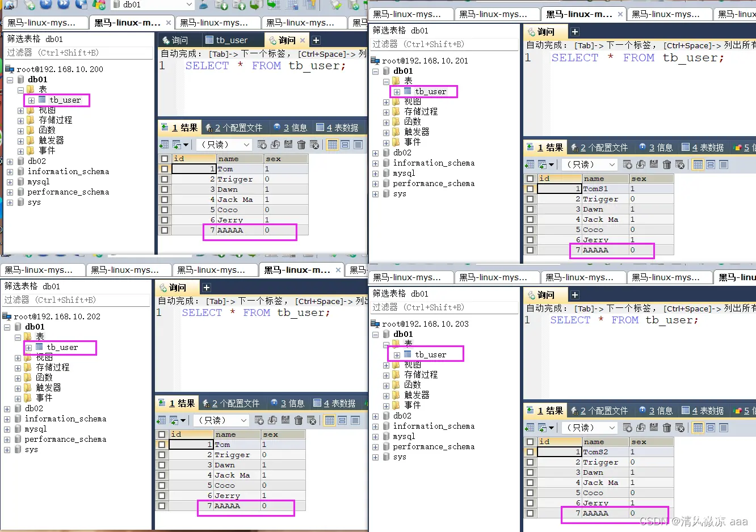Toggle the header select-all checkbox in the 192.168.10.200 results

click(x=165, y=159)
